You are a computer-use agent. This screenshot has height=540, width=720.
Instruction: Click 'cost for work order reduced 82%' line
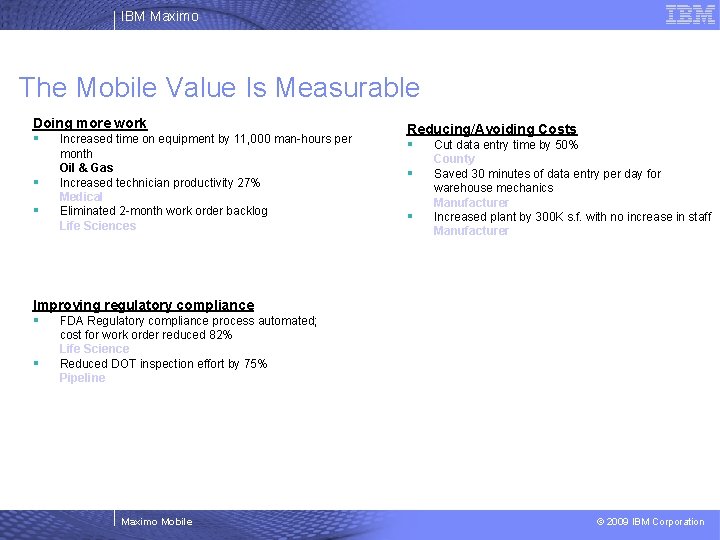point(146,335)
